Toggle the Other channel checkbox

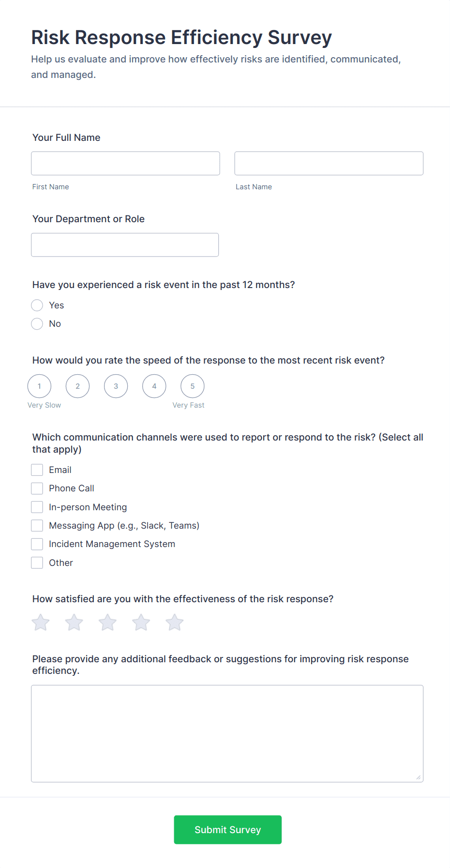coord(37,563)
